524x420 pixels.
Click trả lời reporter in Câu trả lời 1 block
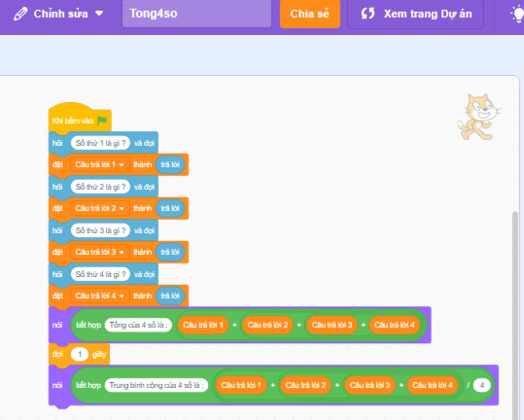(x=170, y=164)
